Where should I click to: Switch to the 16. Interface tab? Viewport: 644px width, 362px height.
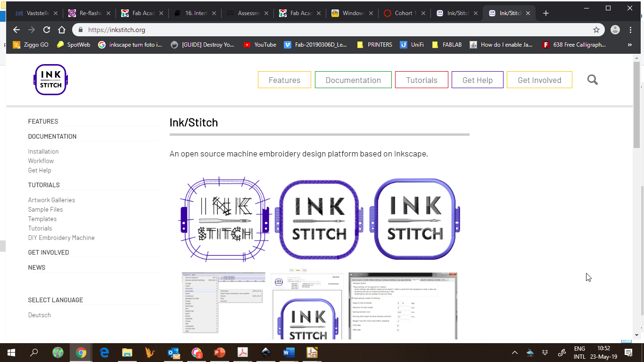[x=194, y=13]
